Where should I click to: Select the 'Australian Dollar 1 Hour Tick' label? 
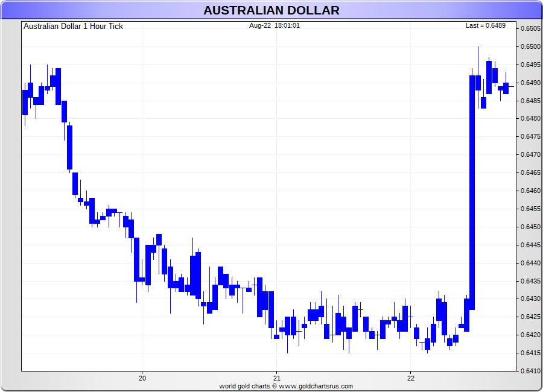click(73, 27)
